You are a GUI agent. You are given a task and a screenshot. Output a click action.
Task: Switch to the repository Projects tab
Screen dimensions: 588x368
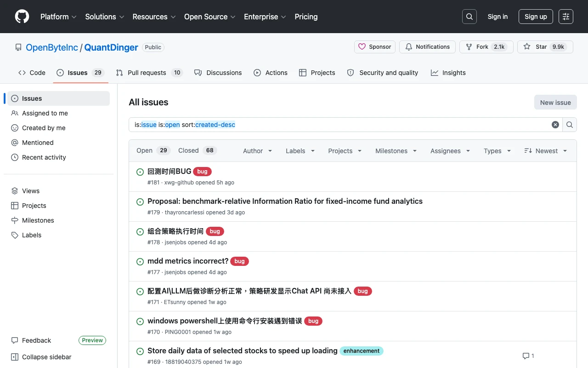[x=317, y=73]
